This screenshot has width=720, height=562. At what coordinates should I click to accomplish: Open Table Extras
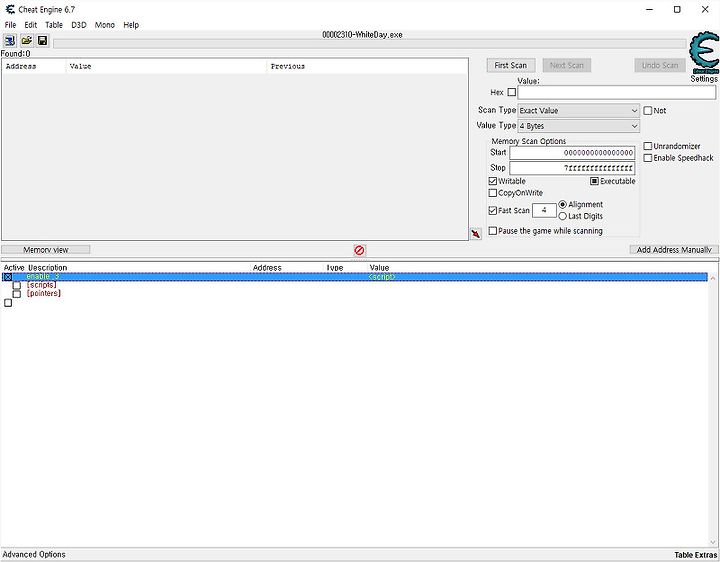tap(695, 555)
